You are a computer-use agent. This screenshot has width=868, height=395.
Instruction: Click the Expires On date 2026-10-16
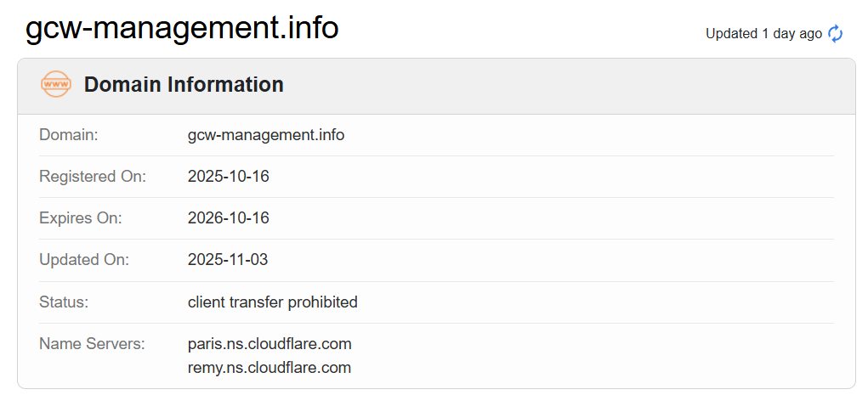(228, 218)
